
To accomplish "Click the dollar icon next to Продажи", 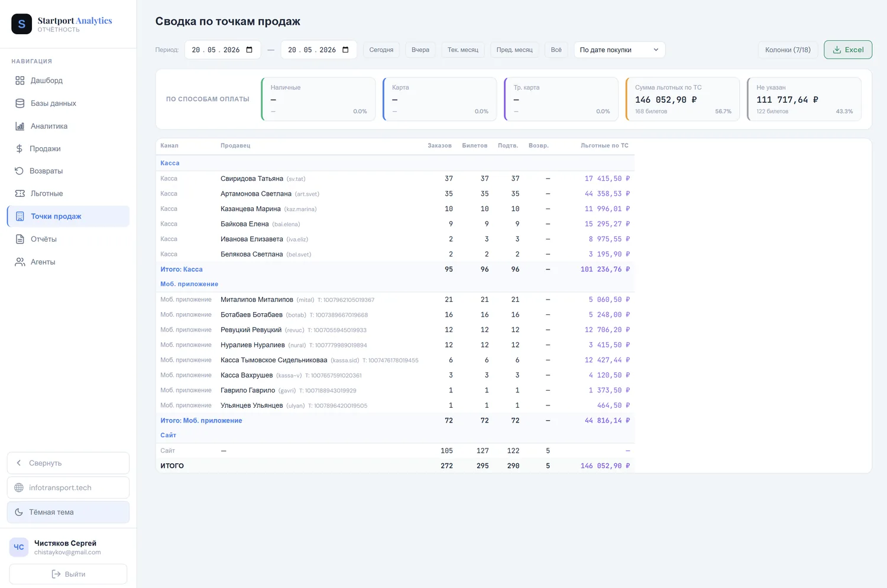I will coord(20,149).
